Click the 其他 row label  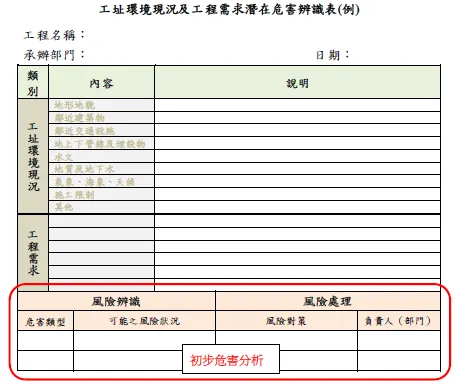(64, 207)
